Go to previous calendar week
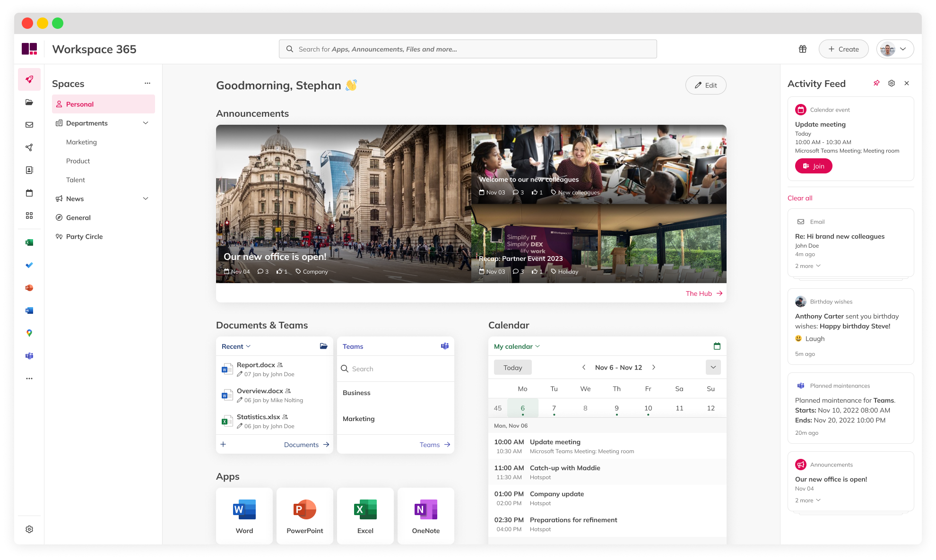The image size is (936, 560). pyautogui.click(x=584, y=367)
